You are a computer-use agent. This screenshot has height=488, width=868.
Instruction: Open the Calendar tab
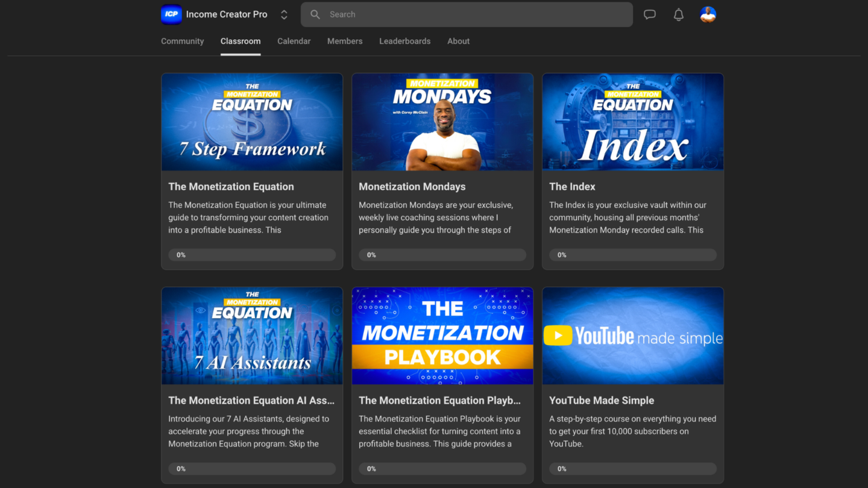[294, 41]
